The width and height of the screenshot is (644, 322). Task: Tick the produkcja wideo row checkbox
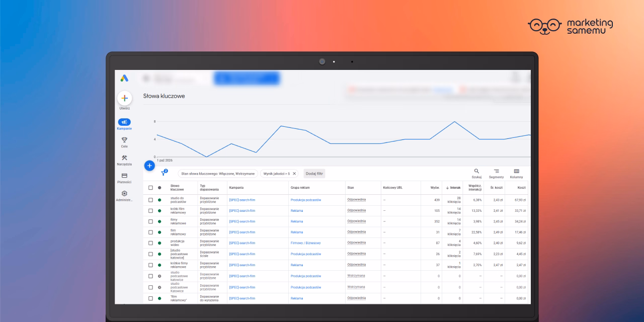coord(150,243)
